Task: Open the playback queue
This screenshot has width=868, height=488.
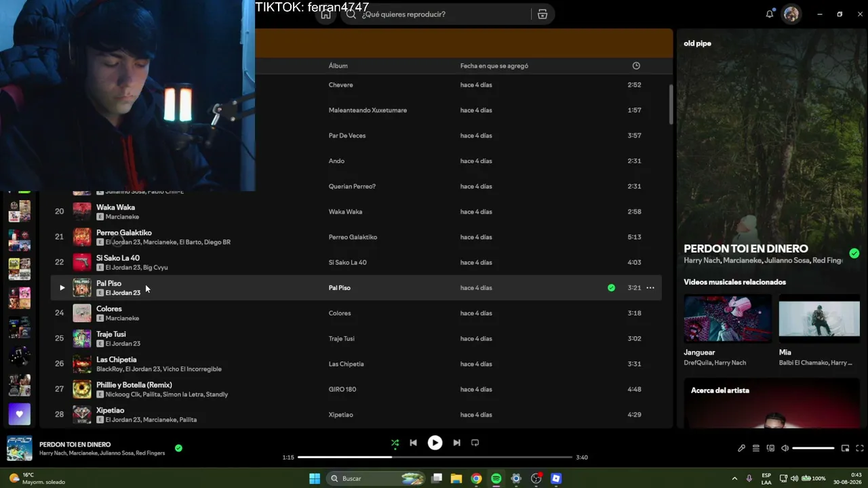Action: (755, 448)
